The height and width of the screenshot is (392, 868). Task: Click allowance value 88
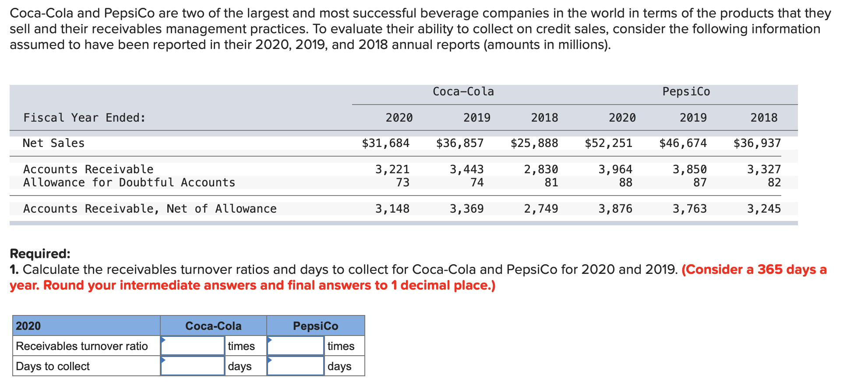tap(626, 182)
